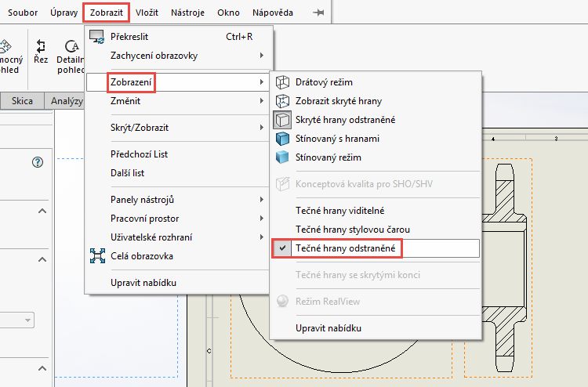Image resolution: width=588 pixels, height=387 pixels.
Task: Toggle the Tečné hrany odstraněné checkmark
Action: point(282,248)
